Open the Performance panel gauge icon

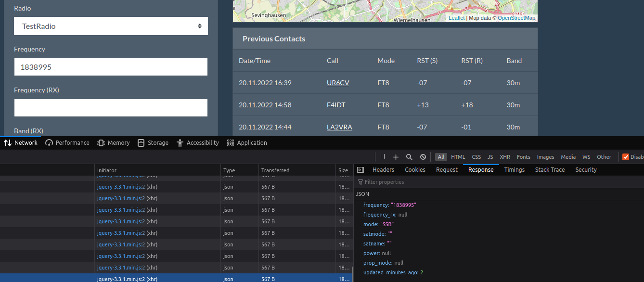pyautogui.click(x=49, y=142)
